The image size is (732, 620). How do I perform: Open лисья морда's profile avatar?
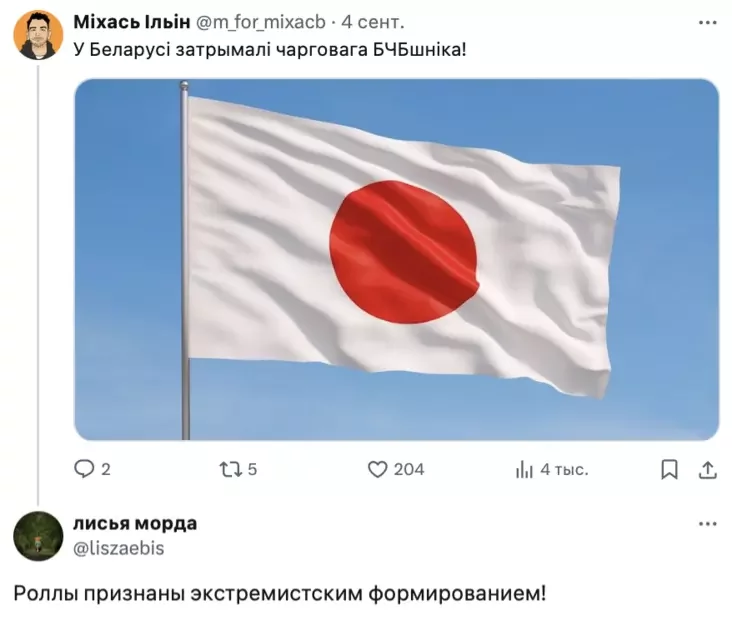[x=38, y=536]
